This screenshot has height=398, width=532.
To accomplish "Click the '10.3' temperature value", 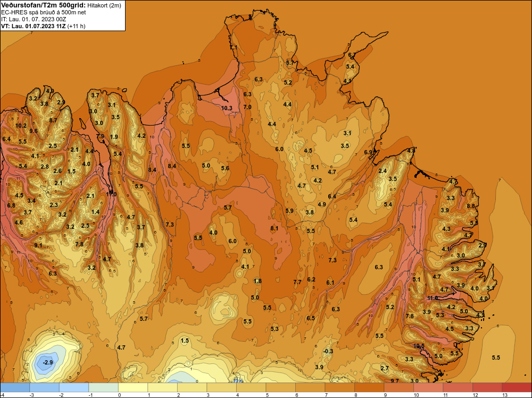I will point(227,108).
